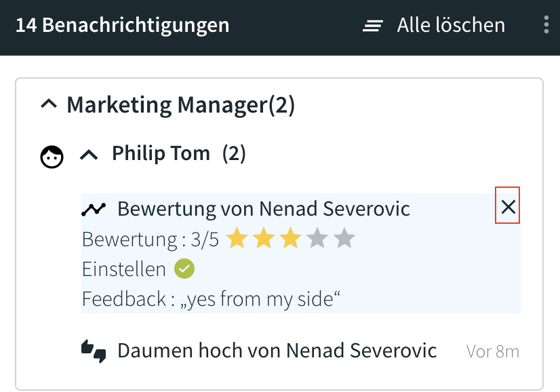
Task: Click the 14 Benachrichtigungen header title
Action: coord(123,25)
